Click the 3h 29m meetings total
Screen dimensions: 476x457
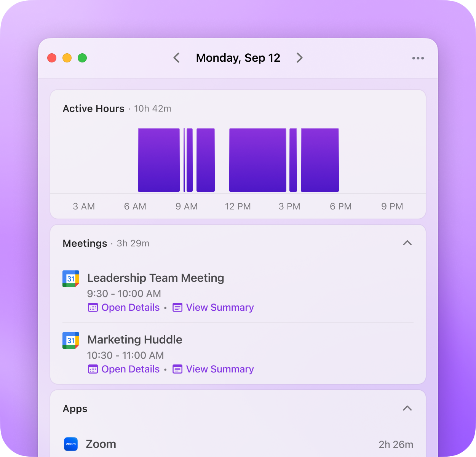[133, 243]
